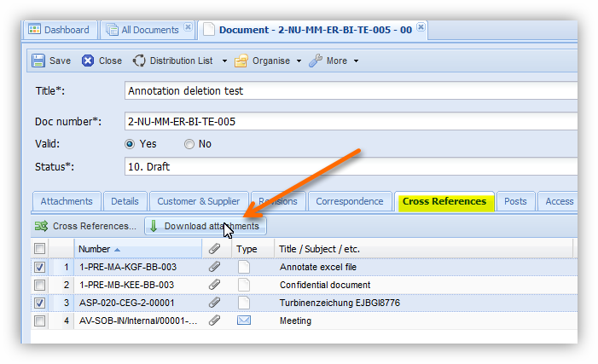
Task: Click the title Turbinenzeichung EJBGI8776
Action: [x=340, y=303]
